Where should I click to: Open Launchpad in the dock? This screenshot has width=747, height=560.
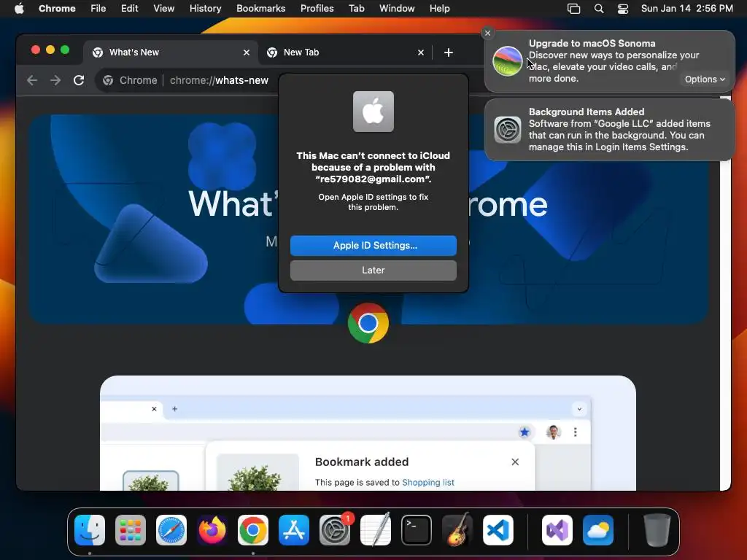tap(131, 530)
